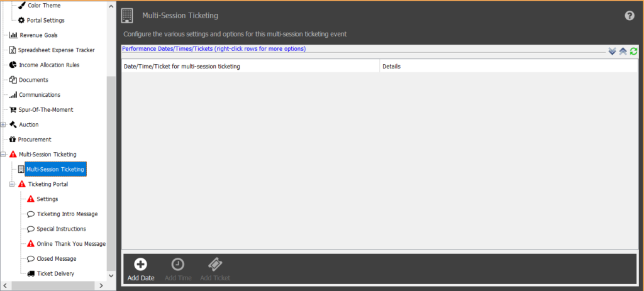644x291 pixels.
Task: Click the Spreadsheet Expense Tracker icon
Action: tap(13, 50)
